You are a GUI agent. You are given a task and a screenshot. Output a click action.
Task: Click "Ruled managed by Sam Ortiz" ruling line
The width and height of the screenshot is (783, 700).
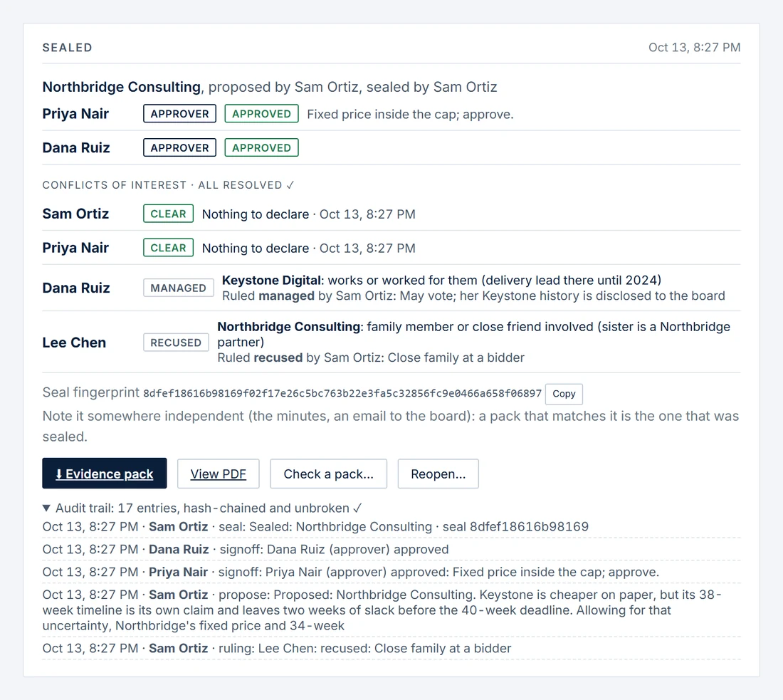473,296
